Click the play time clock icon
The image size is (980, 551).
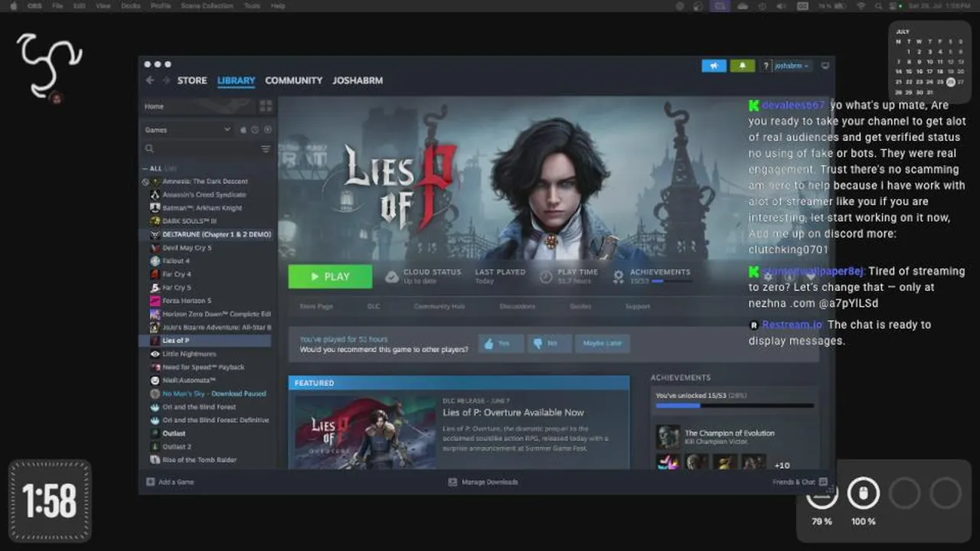[x=546, y=277]
